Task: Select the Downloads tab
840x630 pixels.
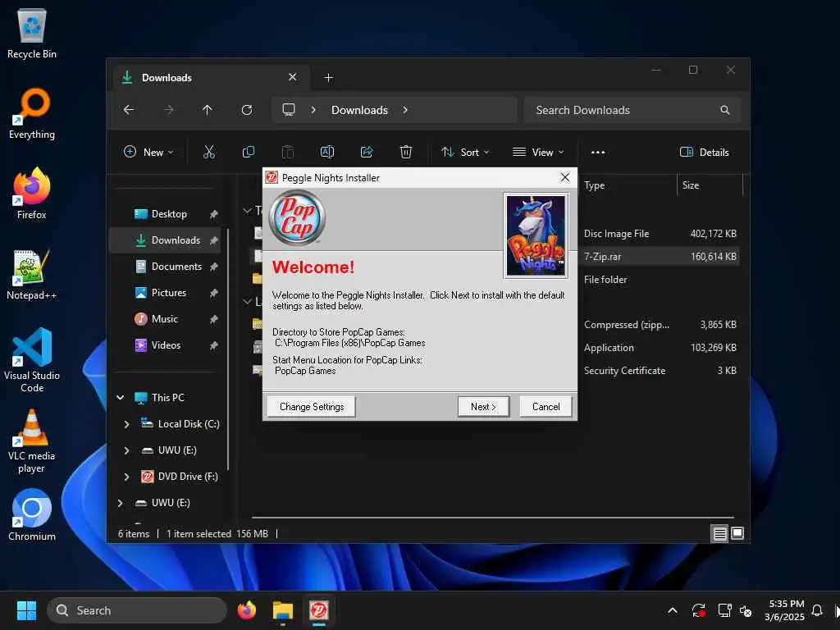Action: [x=211, y=78]
